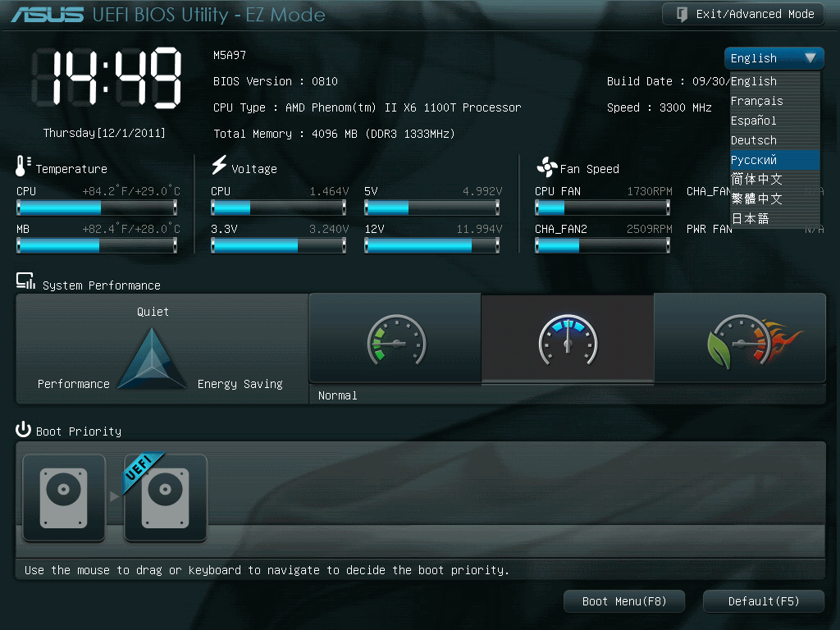Select the Normal blue gauge mode

tap(568, 338)
